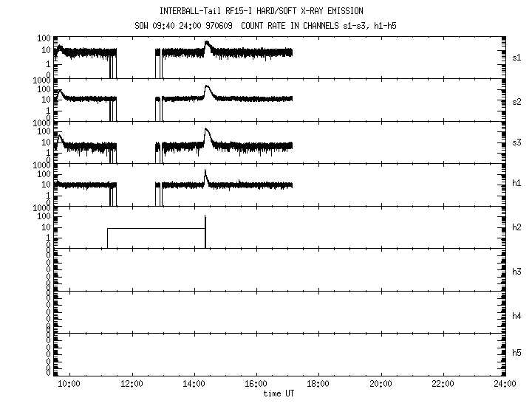532x406 pixels.
Task: Click the burst peak in the s3 panel
Action: point(207,130)
